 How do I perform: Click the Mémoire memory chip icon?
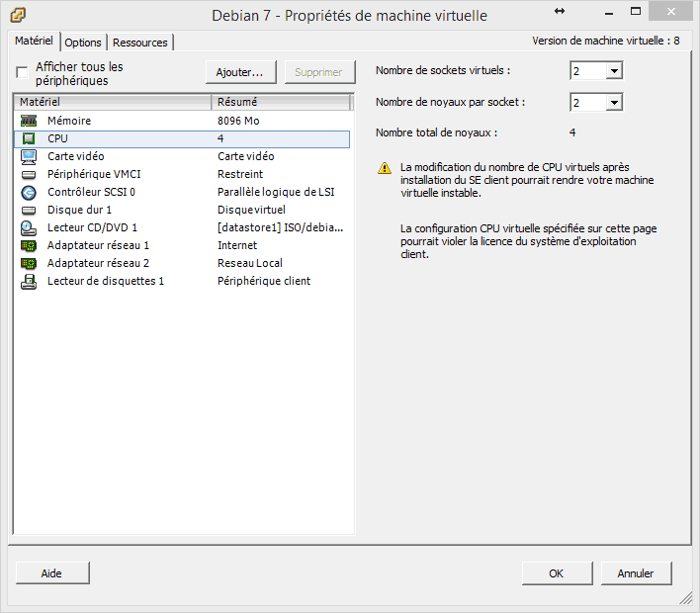(x=29, y=121)
